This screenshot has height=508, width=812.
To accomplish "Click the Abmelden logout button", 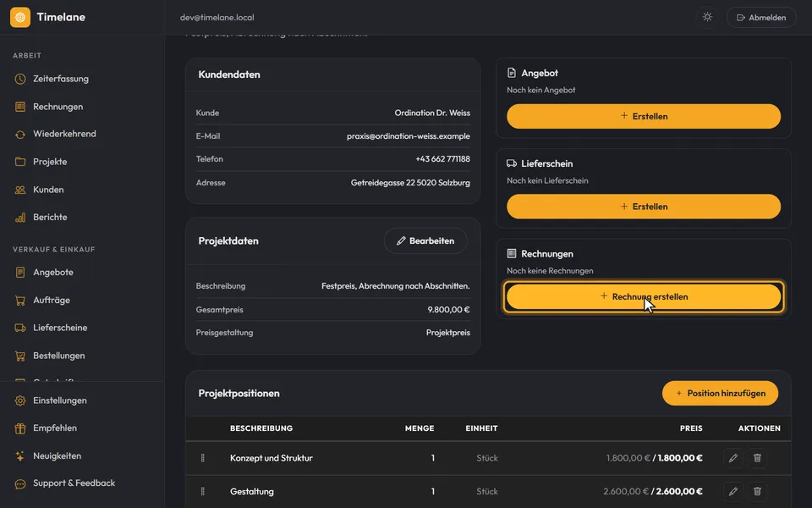I will 761,18.
